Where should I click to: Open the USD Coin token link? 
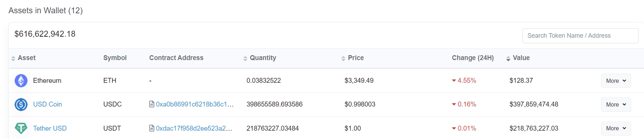[x=47, y=104]
